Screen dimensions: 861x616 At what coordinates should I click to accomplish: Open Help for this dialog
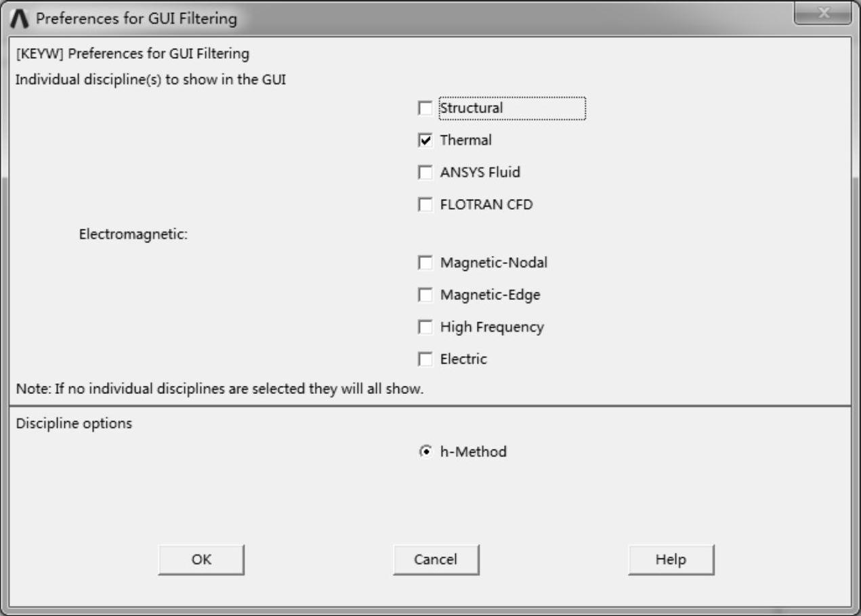(x=671, y=560)
